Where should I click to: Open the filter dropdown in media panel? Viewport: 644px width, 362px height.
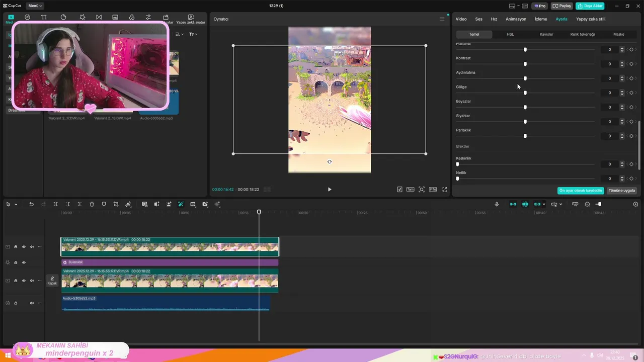[x=193, y=34]
